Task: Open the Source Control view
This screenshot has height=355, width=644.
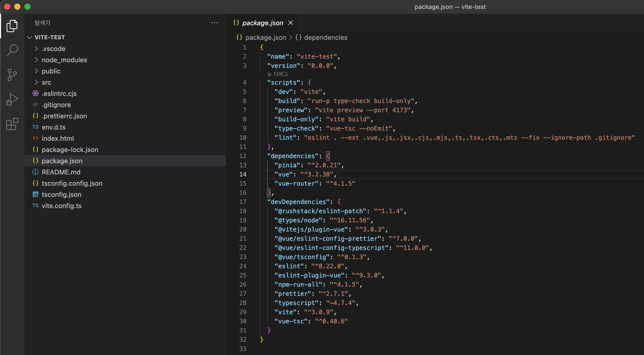Action: [12, 75]
